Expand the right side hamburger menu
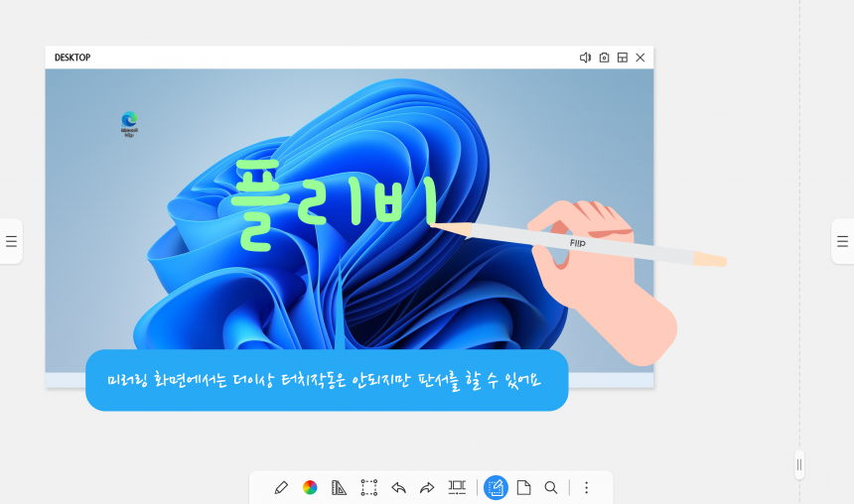The height and width of the screenshot is (504, 854). tap(842, 241)
